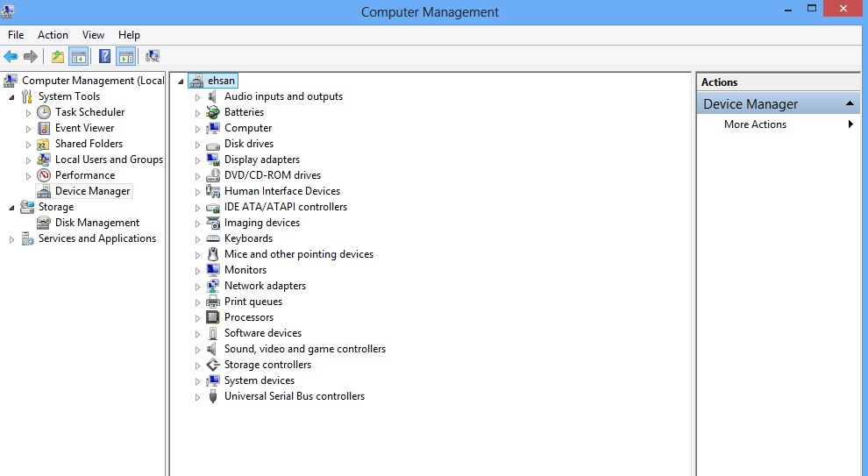Screen dimensions: 868x476
Task: Collapse the System Tools tree node
Action: tap(11, 97)
